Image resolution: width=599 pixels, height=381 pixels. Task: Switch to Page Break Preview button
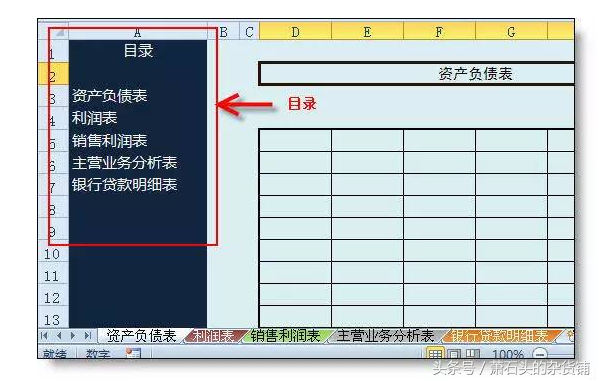473,353
